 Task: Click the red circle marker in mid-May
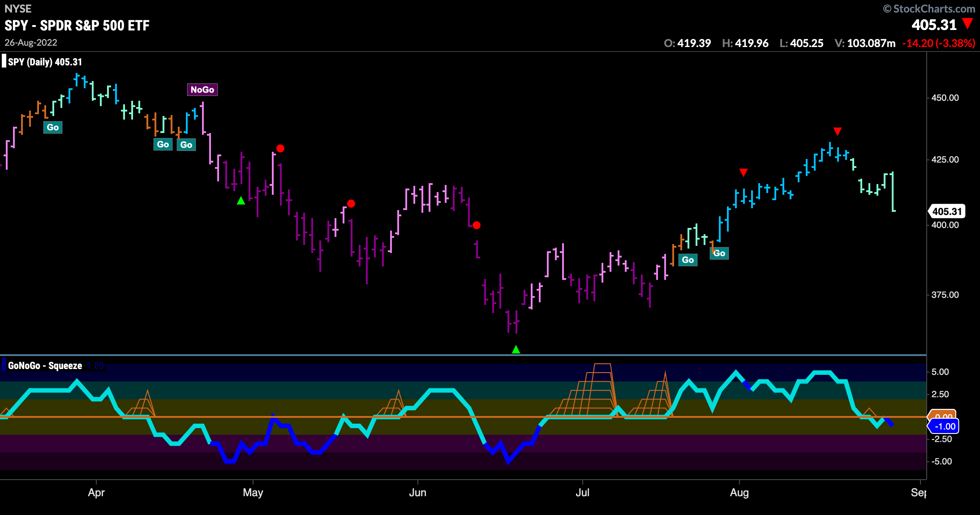coord(351,204)
